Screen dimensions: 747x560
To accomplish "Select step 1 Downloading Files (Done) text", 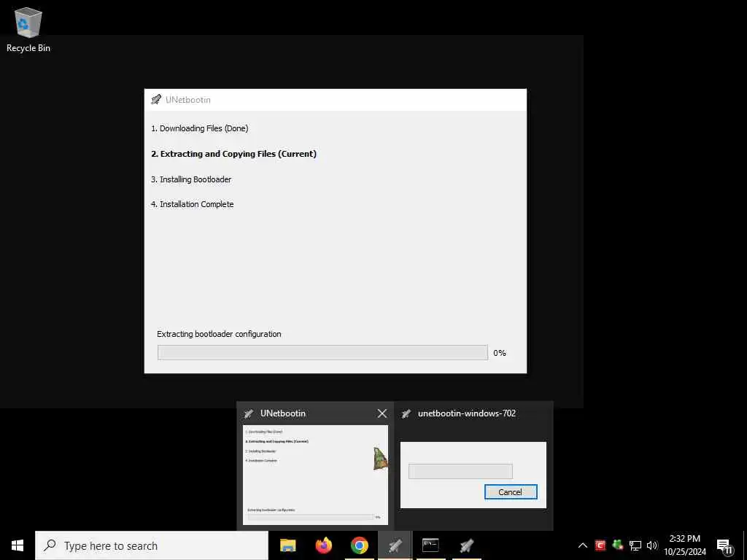I will tap(200, 128).
